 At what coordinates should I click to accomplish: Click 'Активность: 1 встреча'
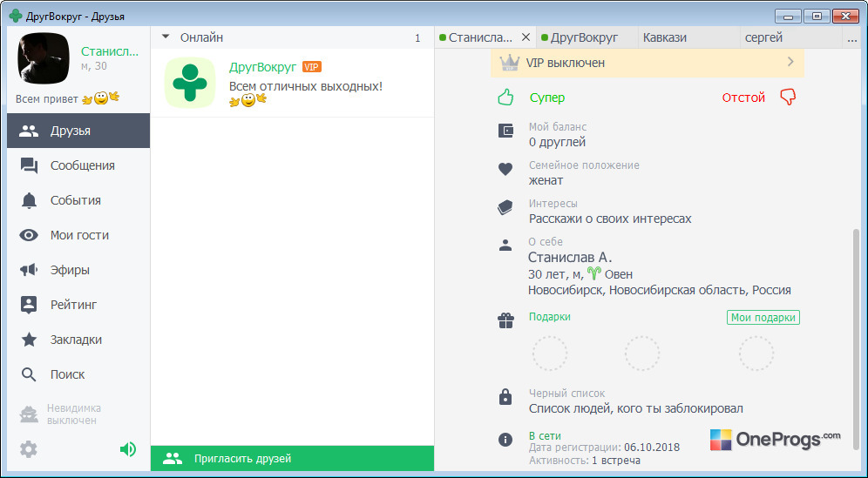[585, 461]
